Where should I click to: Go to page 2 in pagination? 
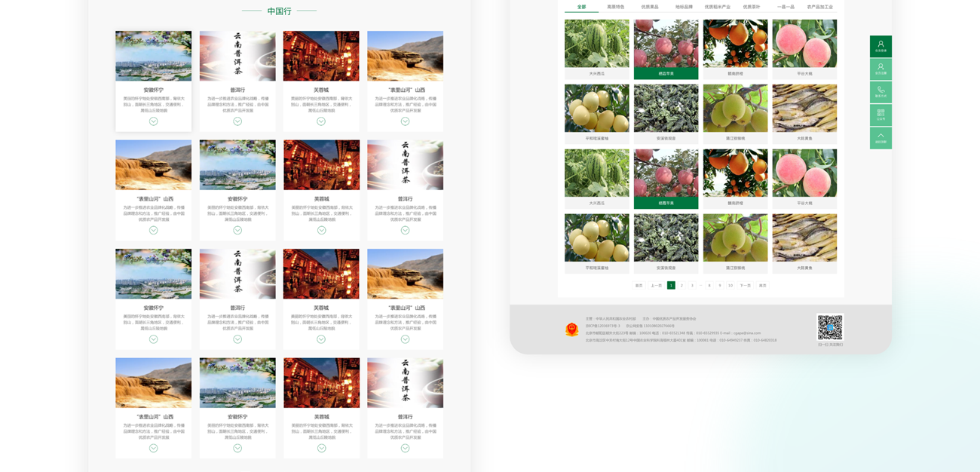pyautogui.click(x=681, y=286)
